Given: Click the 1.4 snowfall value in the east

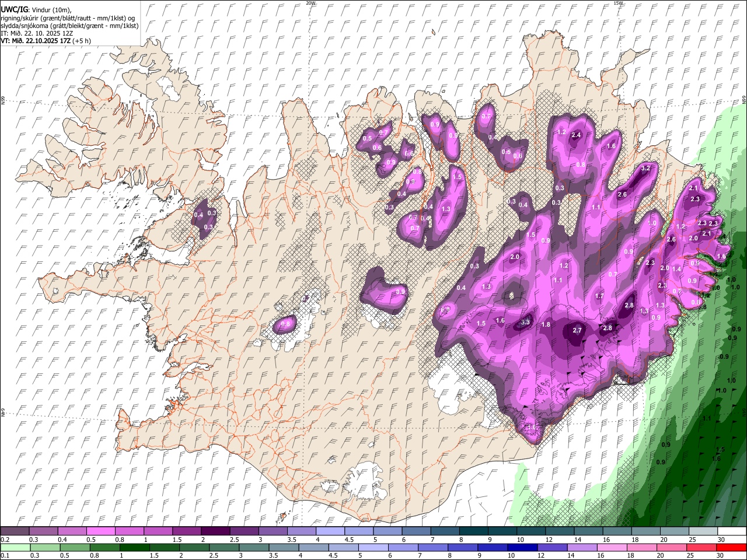Looking at the screenshot, I should coord(677,269).
